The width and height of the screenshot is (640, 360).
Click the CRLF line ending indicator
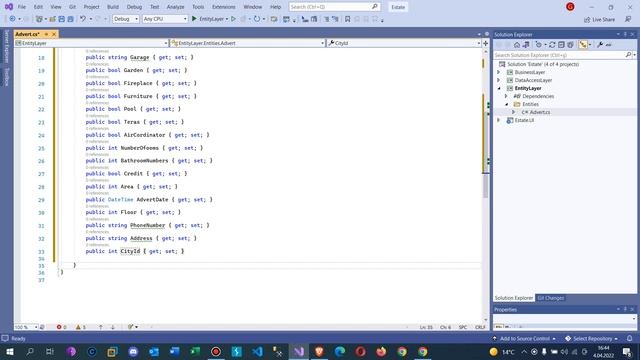[480, 327]
